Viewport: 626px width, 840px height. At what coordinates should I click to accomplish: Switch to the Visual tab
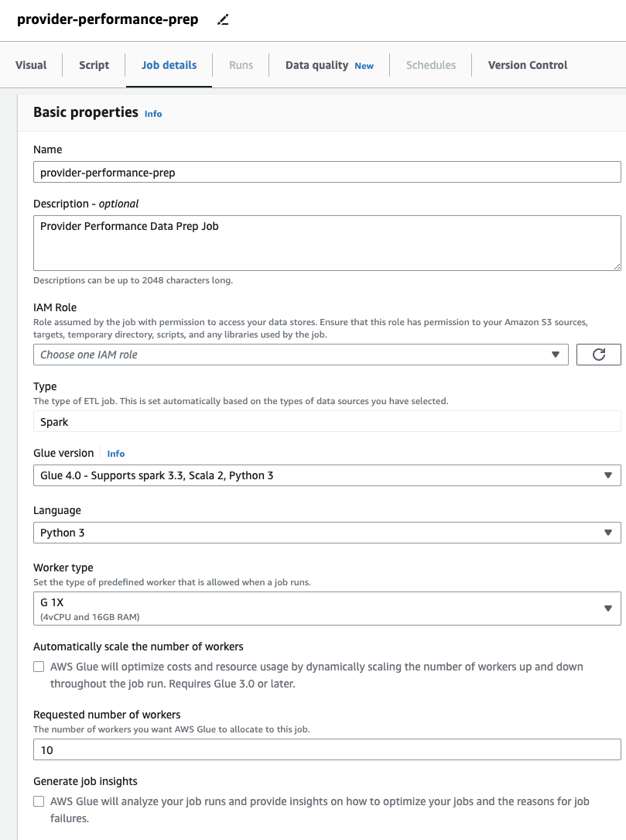coord(31,65)
